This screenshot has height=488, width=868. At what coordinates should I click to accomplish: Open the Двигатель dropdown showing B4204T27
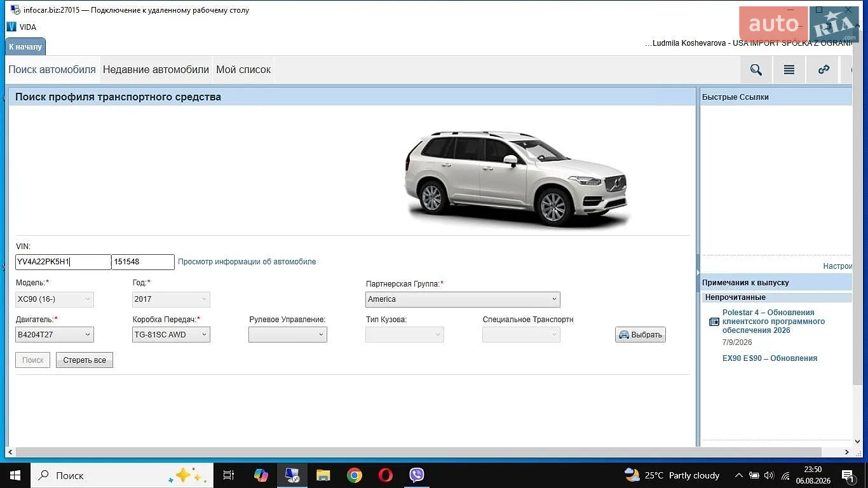(x=55, y=335)
